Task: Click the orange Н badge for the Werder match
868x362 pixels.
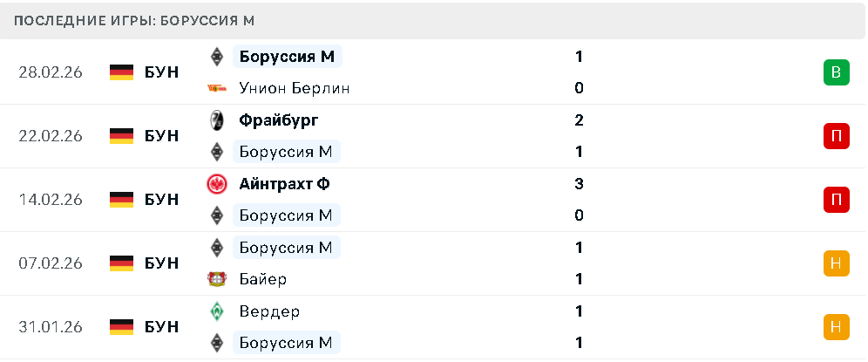Action: point(836,327)
